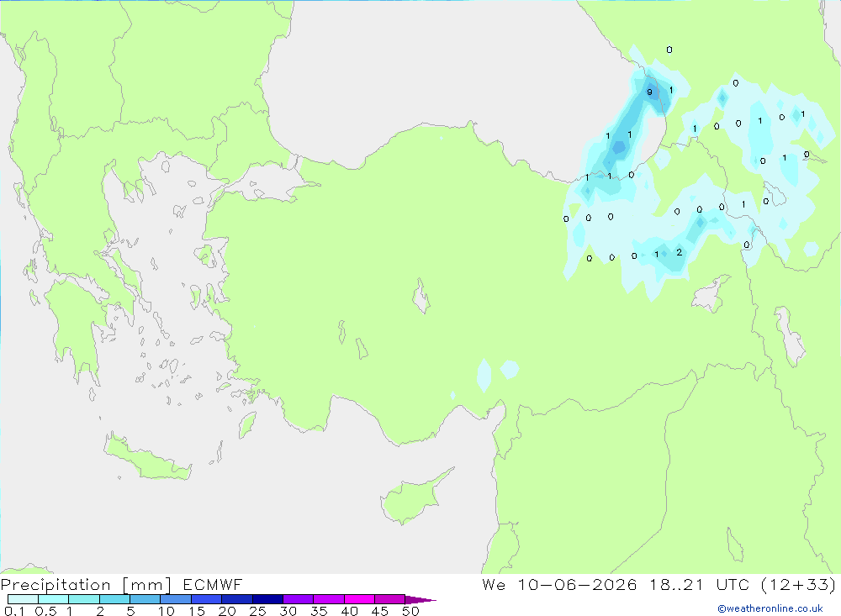Click the '9' precipitation value on the map

pos(649,92)
